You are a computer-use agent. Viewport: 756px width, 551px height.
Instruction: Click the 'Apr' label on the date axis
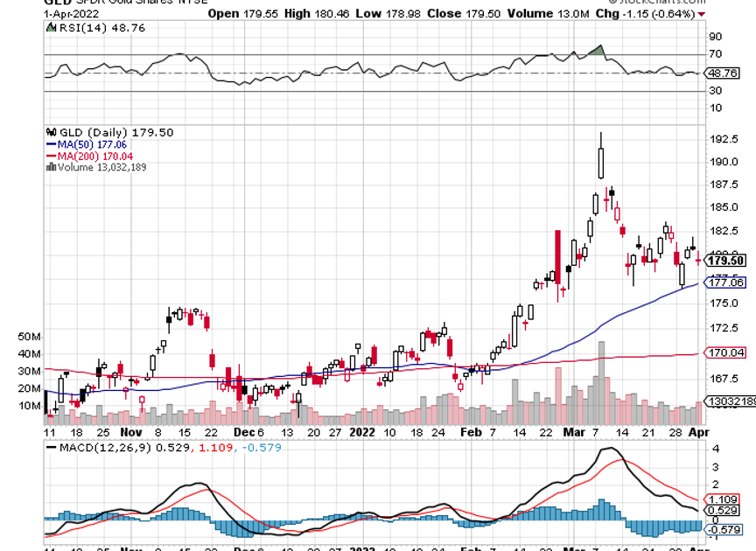(x=698, y=432)
